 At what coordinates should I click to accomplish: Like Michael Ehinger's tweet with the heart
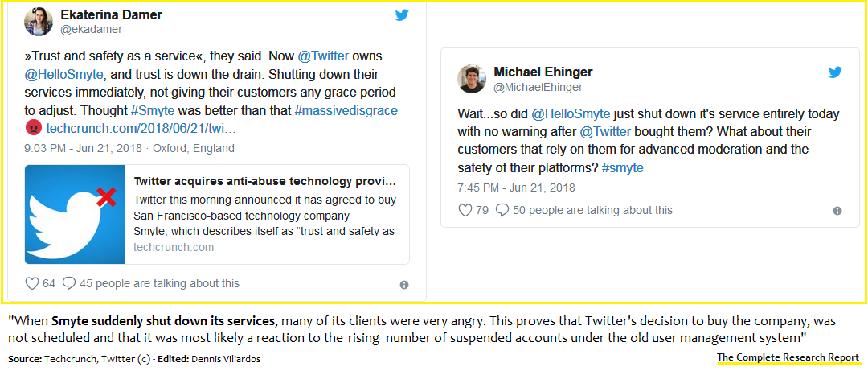pos(465,210)
